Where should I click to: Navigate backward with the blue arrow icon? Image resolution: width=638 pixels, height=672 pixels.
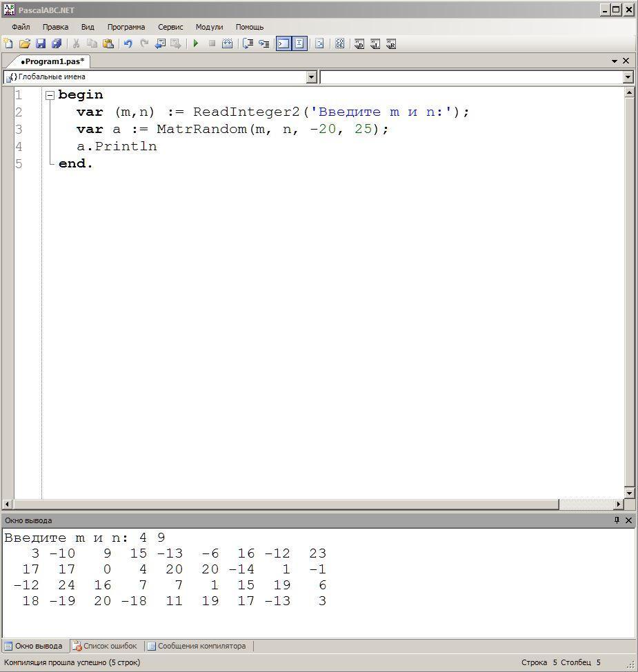point(160,43)
